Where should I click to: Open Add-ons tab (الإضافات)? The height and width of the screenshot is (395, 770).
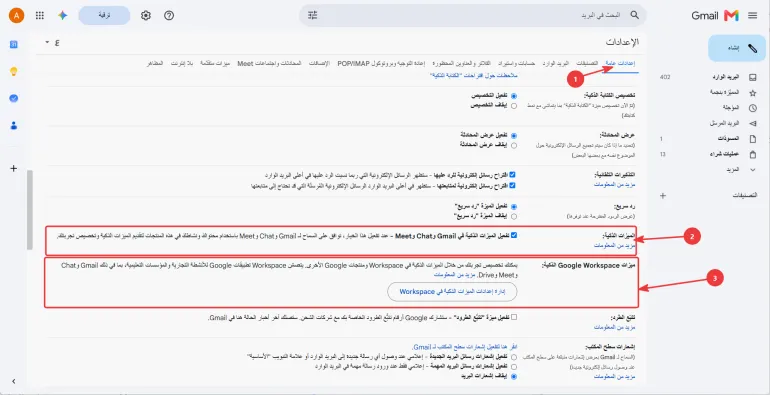click(x=319, y=64)
